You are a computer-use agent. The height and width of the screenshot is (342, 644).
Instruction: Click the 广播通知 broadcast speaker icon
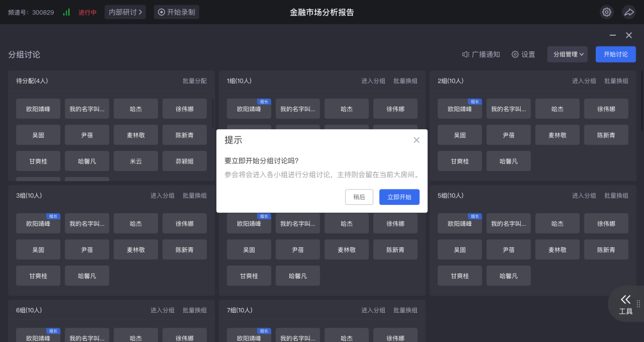pos(466,54)
